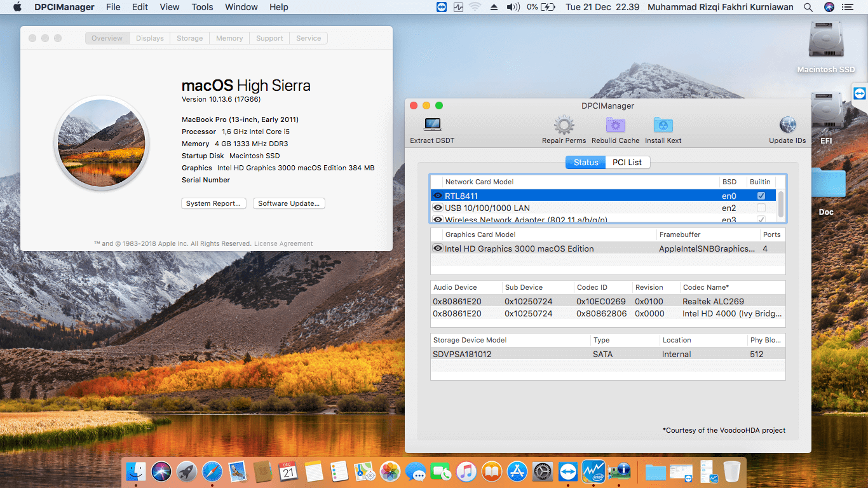Image resolution: width=868 pixels, height=488 pixels.
Task: Open the Doc folder on desktop
Action: [x=828, y=182]
